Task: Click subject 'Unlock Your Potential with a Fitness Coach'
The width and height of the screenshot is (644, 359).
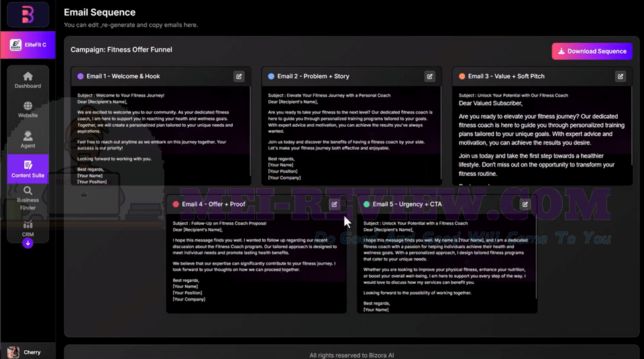Action: (x=425, y=223)
